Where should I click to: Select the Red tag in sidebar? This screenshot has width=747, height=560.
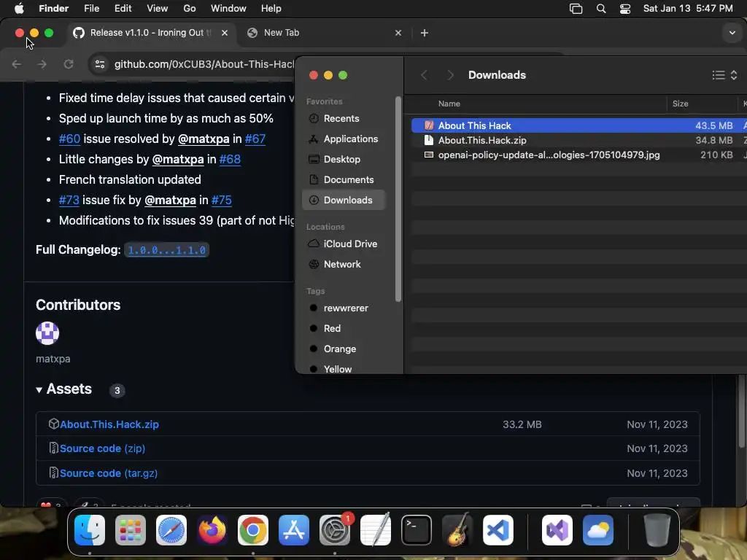coord(343,329)
